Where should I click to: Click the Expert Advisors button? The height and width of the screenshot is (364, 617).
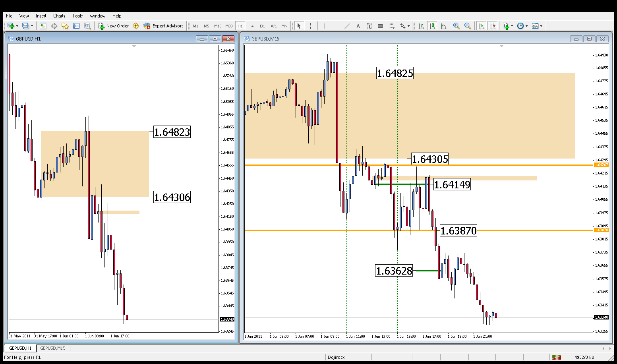point(164,26)
